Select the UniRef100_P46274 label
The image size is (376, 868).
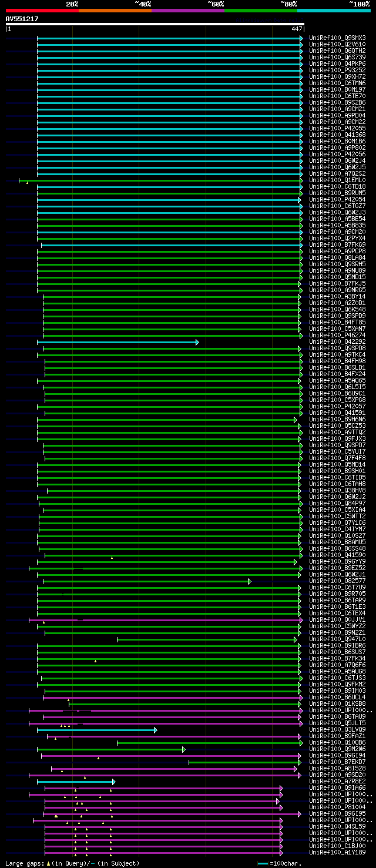[x=337, y=335]
